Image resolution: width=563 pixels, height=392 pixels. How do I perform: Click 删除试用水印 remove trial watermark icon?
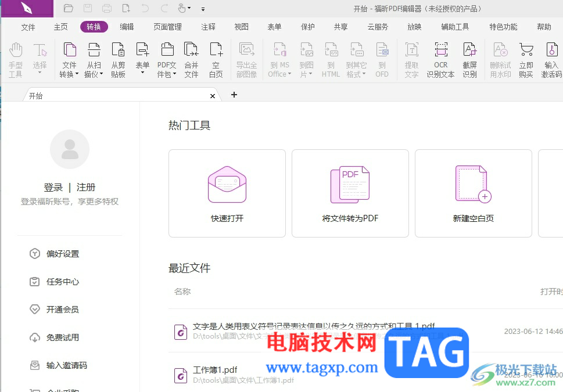500,60
